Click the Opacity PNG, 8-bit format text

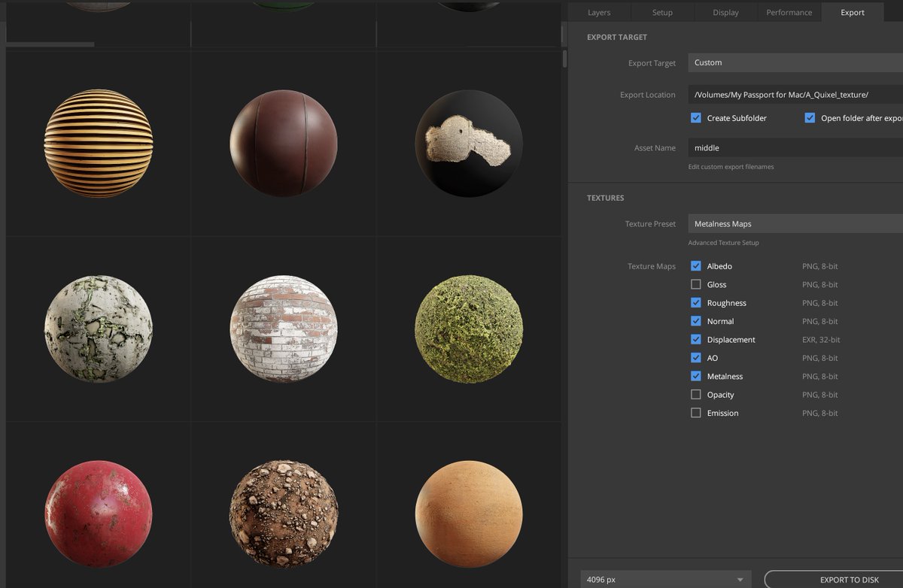click(x=819, y=395)
